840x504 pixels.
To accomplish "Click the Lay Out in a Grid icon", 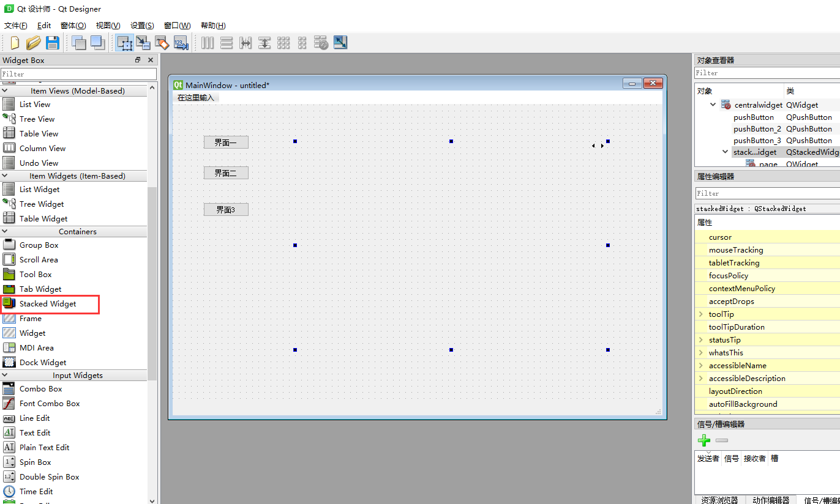I will click(x=283, y=43).
